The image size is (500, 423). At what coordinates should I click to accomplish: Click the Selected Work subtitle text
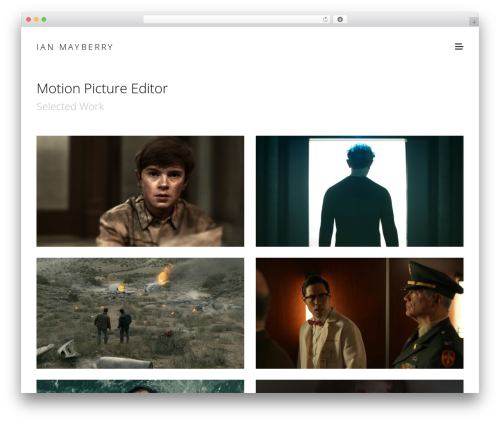(x=70, y=106)
